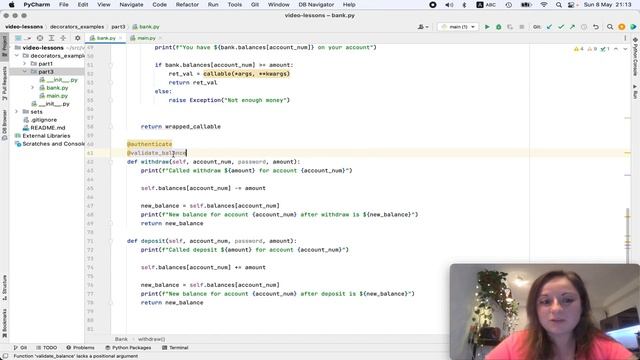Viewport: 640px width, 360px height.
Task: Click the grey Stop button in toolbar
Action: [522, 27]
